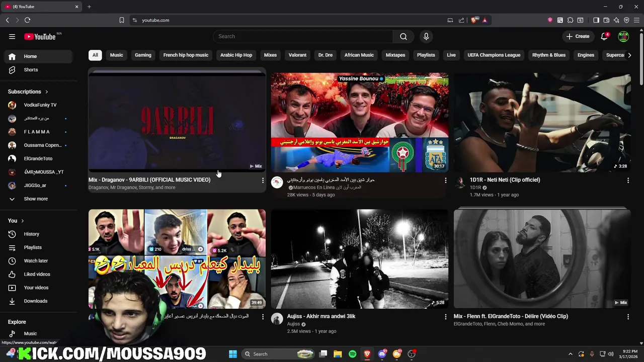This screenshot has width=644, height=362.
Task: Start voice search with the microphone
Action: coord(426,36)
